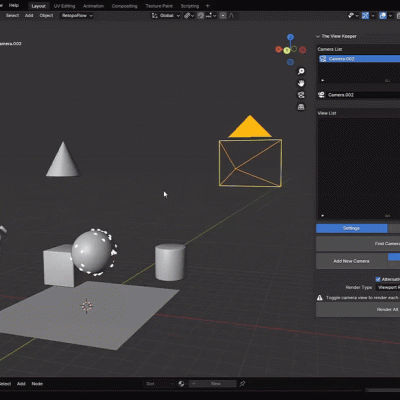The height and width of the screenshot is (400, 400).
Task: Open the transform pivot point menu
Action: (189, 16)
